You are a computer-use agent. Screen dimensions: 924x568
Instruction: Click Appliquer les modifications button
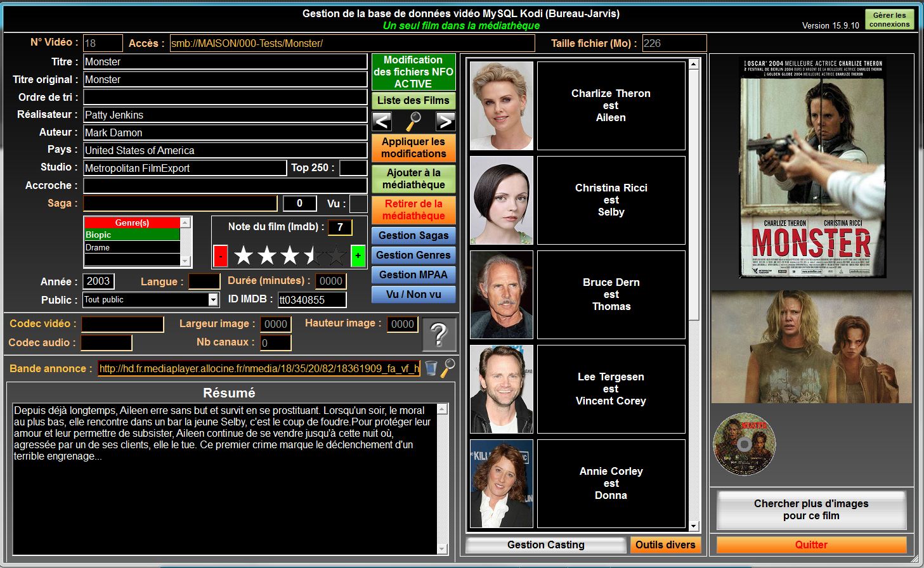413,148
